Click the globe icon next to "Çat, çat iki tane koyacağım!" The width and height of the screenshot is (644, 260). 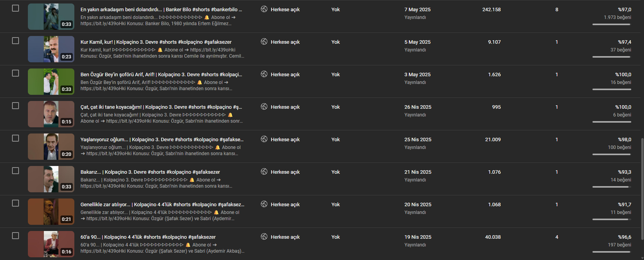(264, 106)
